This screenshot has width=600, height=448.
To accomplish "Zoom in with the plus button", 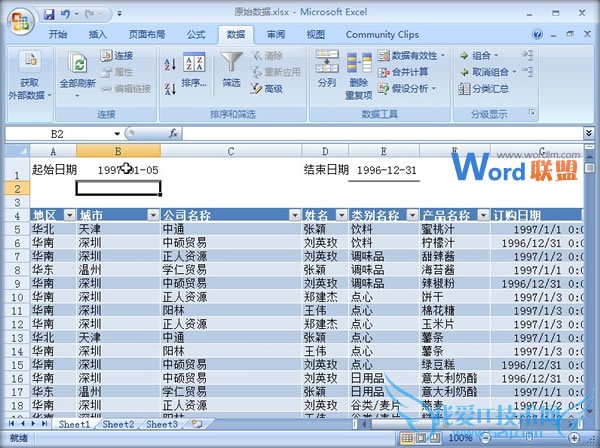I will tap(574, 438).
